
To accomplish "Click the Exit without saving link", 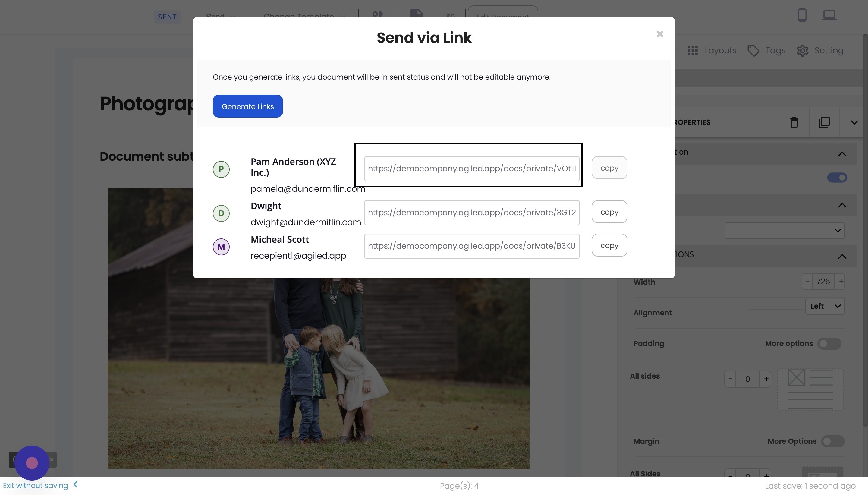I will point(35,485).
